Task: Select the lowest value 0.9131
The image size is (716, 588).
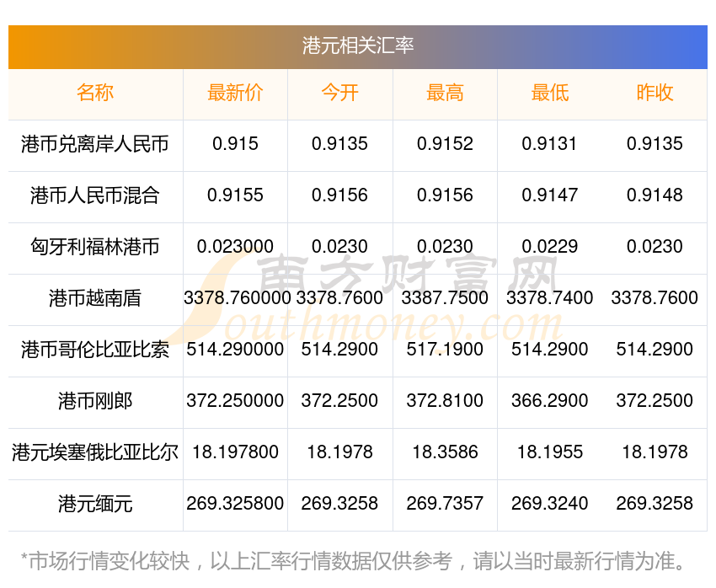Action: pos(550,144)
